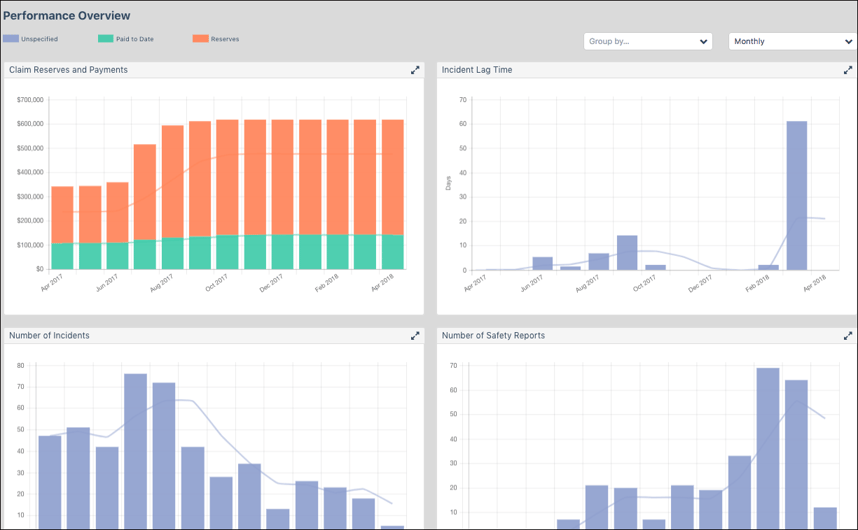Click the tallest Incident Lag Time bar
The width and height of the screenshot is (858, 530).
tap(797, 196)
